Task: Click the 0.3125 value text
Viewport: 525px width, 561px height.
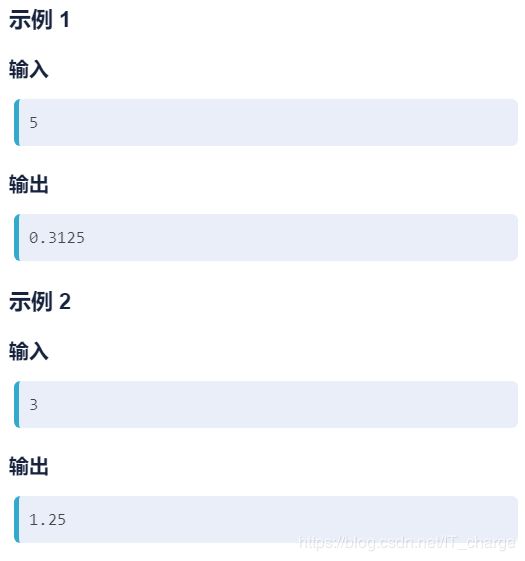Action: click(x=57, y=238)
